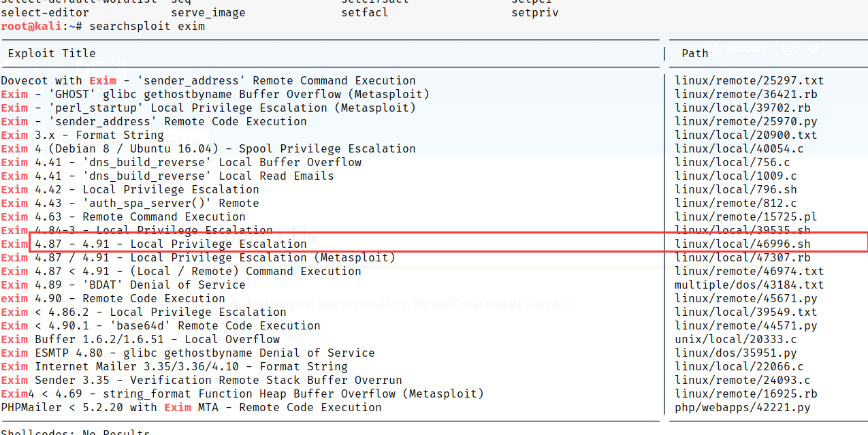The height and width of the screenshot is (435, 868).
Task: Click path linux/remote/45671.py
Action: click(746, 298)
